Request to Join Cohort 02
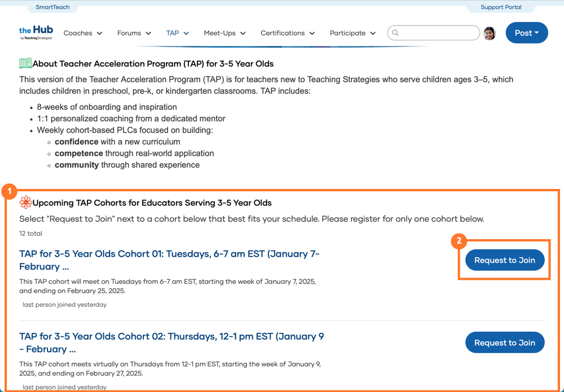 click(x=504, y=342)
